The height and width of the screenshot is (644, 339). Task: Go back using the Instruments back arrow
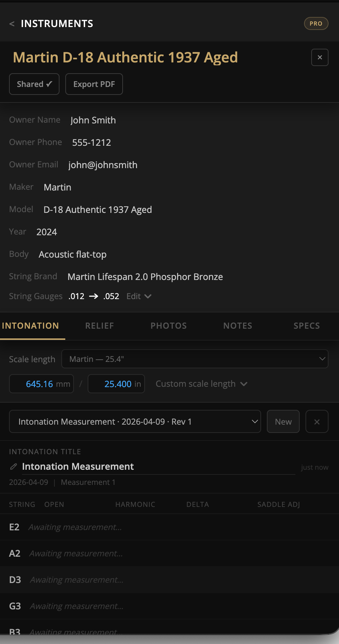[x=12, y=24]
